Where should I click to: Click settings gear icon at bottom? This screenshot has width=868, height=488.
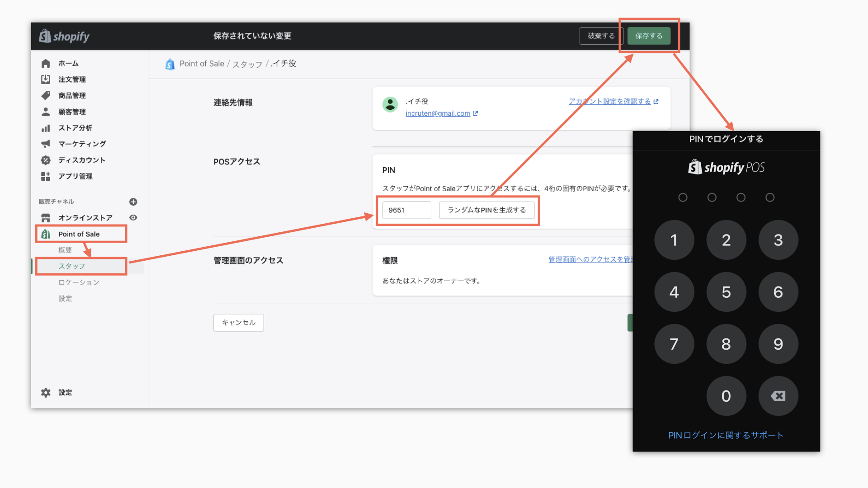click(46, 393)
